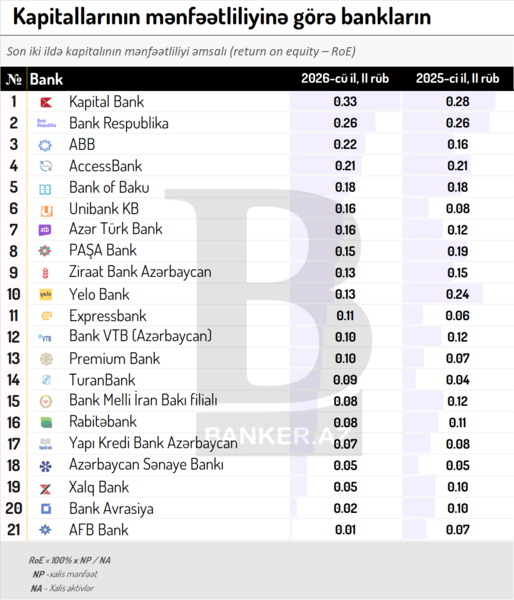Select the 'TuranBank' name text
Image resolution: width=514 pixels, height=600 pixels.
click(x=102, y=380)
